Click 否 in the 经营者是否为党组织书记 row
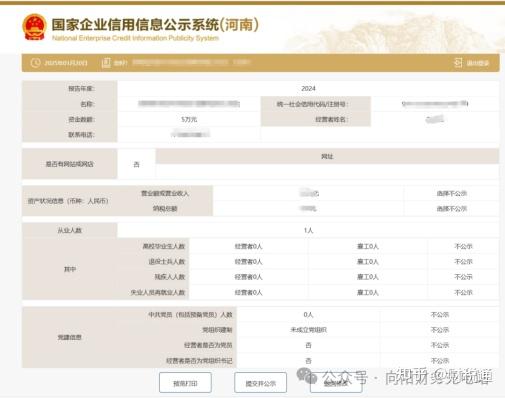The height and width of the screenshot is (398, 505). click(308, 361)
